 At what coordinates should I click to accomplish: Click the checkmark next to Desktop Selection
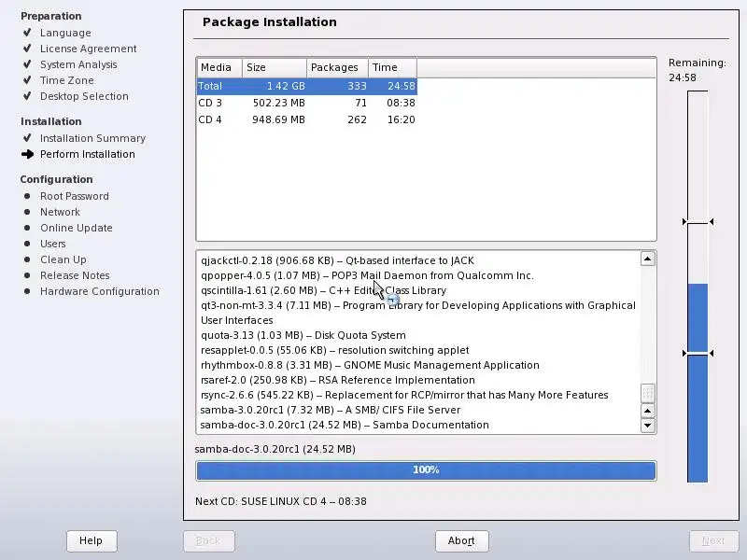(27, 96)
